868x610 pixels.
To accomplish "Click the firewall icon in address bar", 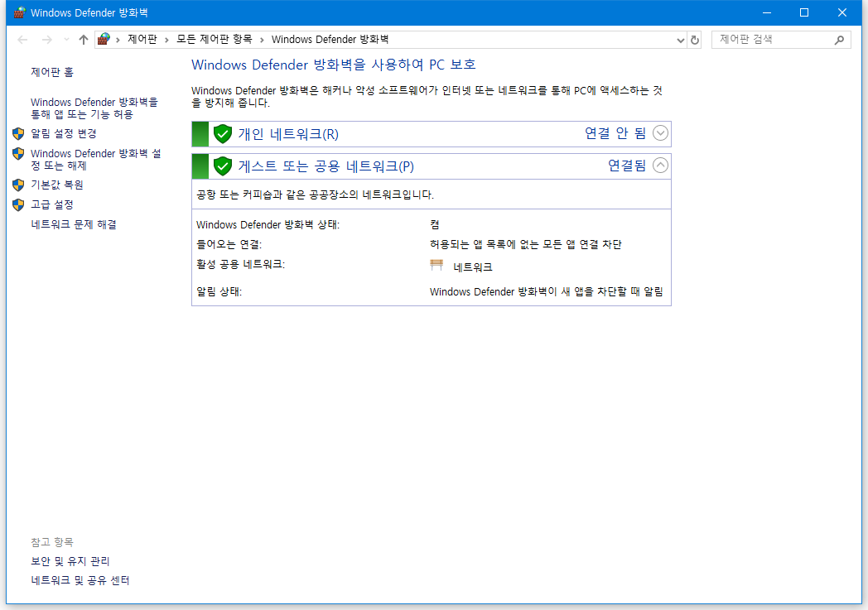I will (104, 39).
